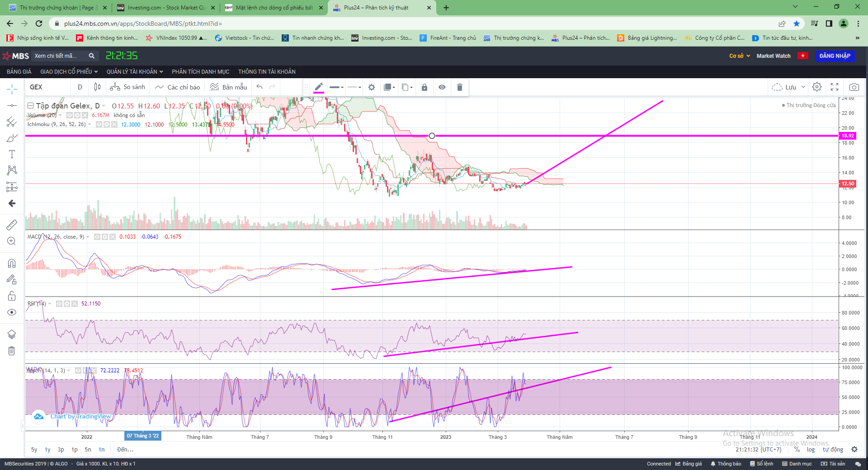Open Các chỉ báo indicators list
This screenshot has width=868, height=470.
point(178,87)
